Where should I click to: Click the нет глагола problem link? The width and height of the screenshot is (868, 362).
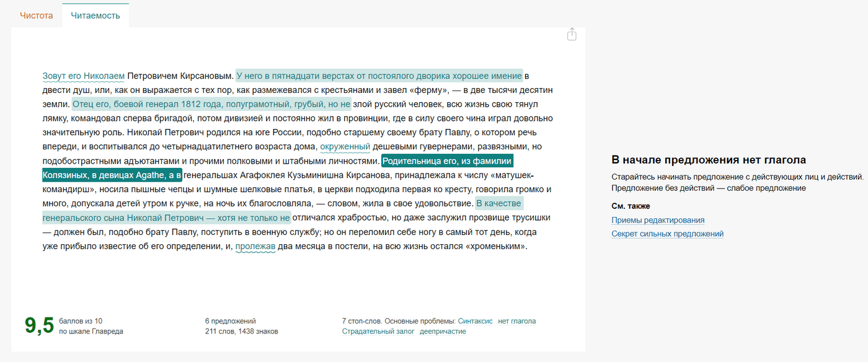tap(516, 321)
